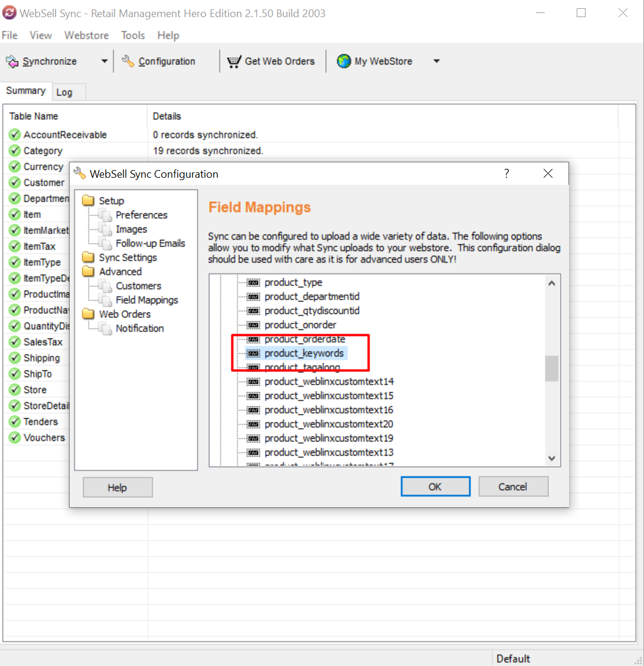Image resolution: width=644 pixels, height=666 pixels.
Task: Select the product_weblinxcustomtext14 field
Action: 329,382
